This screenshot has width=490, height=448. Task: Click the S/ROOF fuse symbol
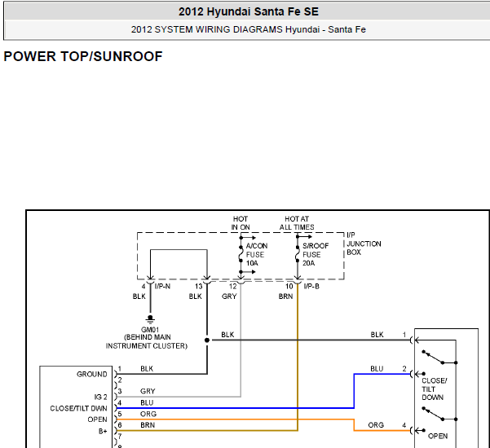(x=298, y=254)
